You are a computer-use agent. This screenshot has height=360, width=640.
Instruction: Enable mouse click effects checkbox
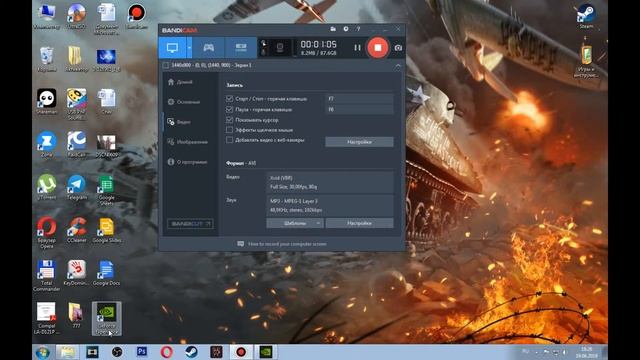229,130
